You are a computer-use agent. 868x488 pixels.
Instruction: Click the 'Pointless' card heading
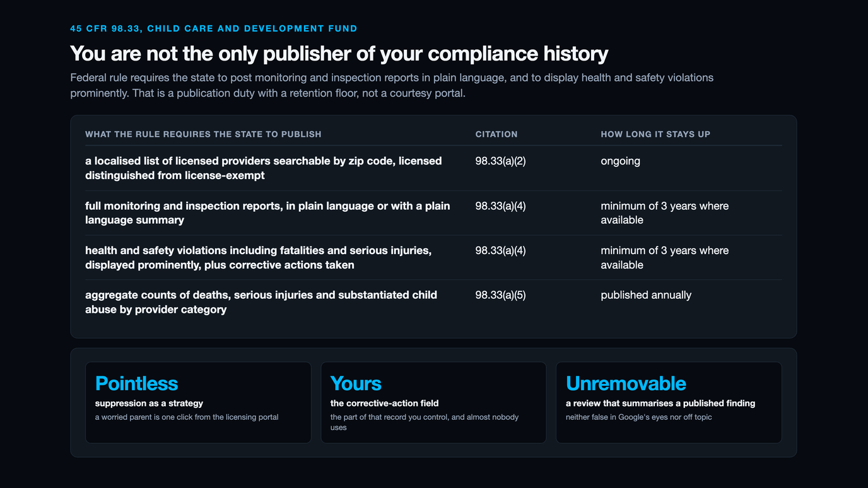(136, 383)
